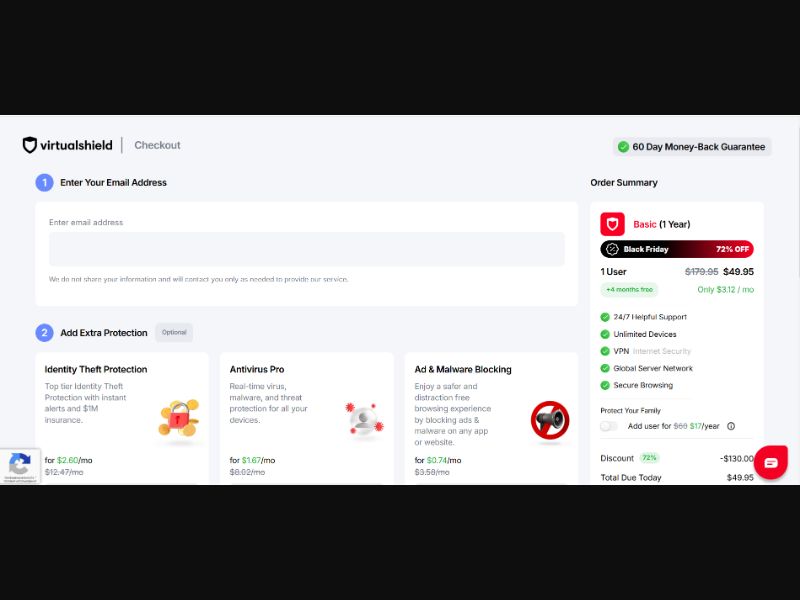Click the red shield icon on Basic plan
Image resolution: width=800 pixels, height=600 pixels.
(x=611, y=223)
